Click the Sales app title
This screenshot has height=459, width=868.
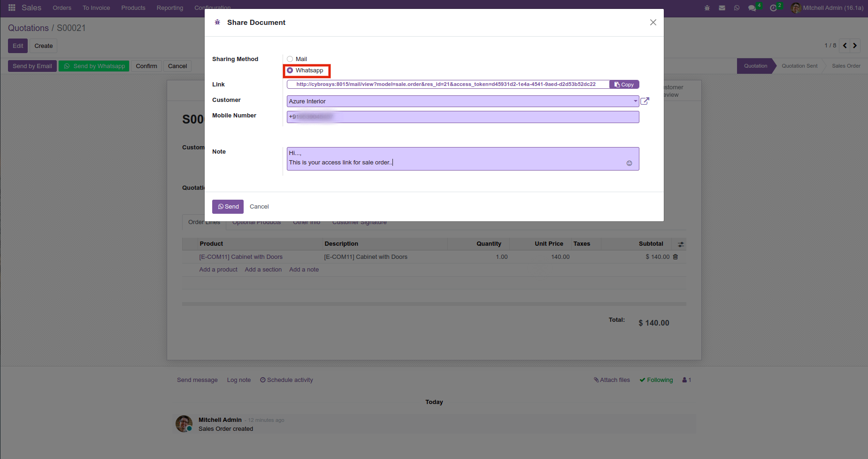pos(31,8)
